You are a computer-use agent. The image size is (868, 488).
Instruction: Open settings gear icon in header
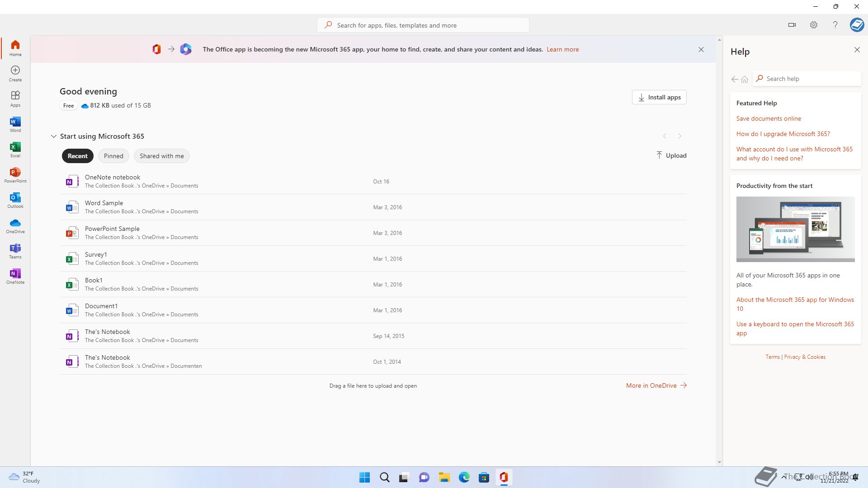(x=814, y=25)
